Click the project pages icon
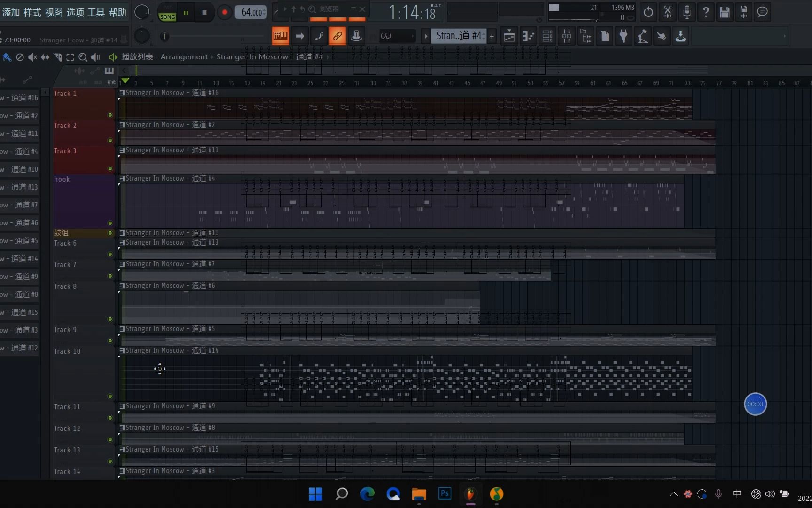Viewport: 812px width, 508px height. (x=605, y=36)
